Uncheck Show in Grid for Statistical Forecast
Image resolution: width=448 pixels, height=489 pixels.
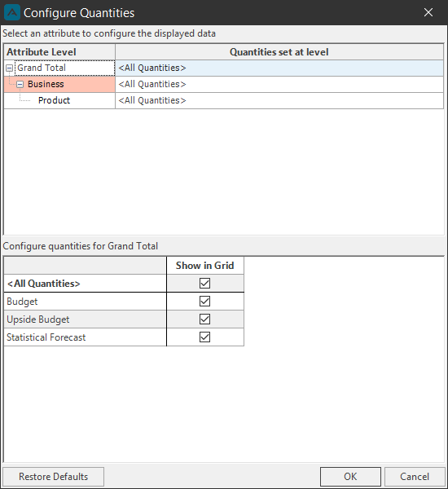204,337
